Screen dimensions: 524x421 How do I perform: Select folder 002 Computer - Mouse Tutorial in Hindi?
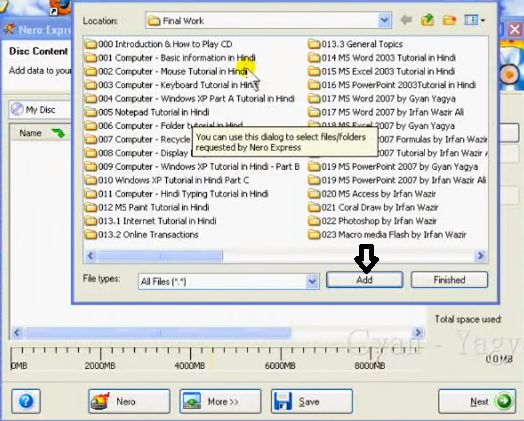(166, 72)
